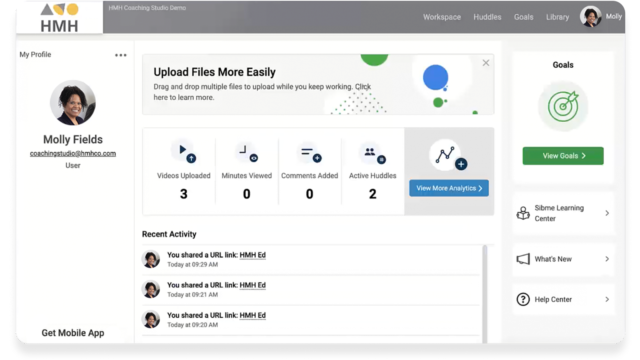640x360 pixels.
Task: Open HMH Ed link shared at 09:21 AM
Action: pyautogui.click(x=252, y=285)
